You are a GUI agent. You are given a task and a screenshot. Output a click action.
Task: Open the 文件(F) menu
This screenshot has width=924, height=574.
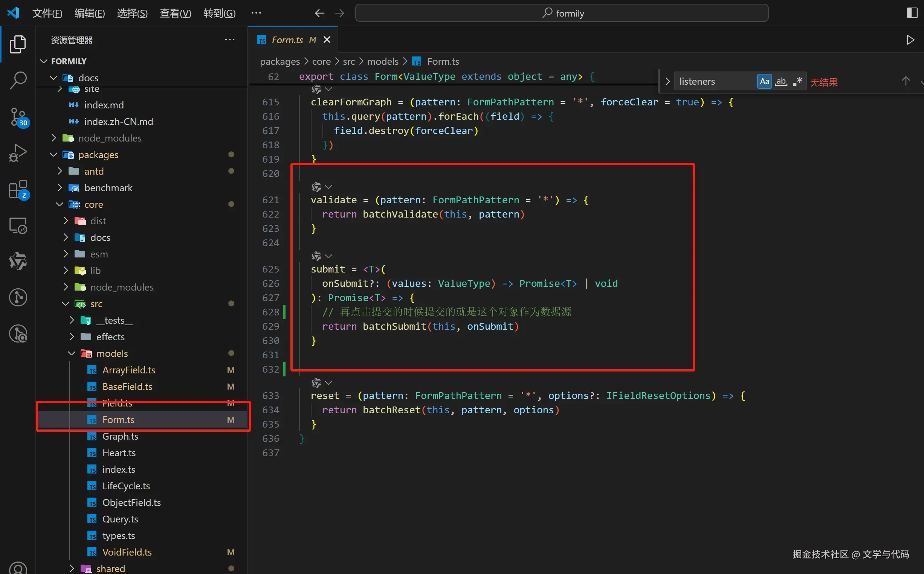point(47,13)
